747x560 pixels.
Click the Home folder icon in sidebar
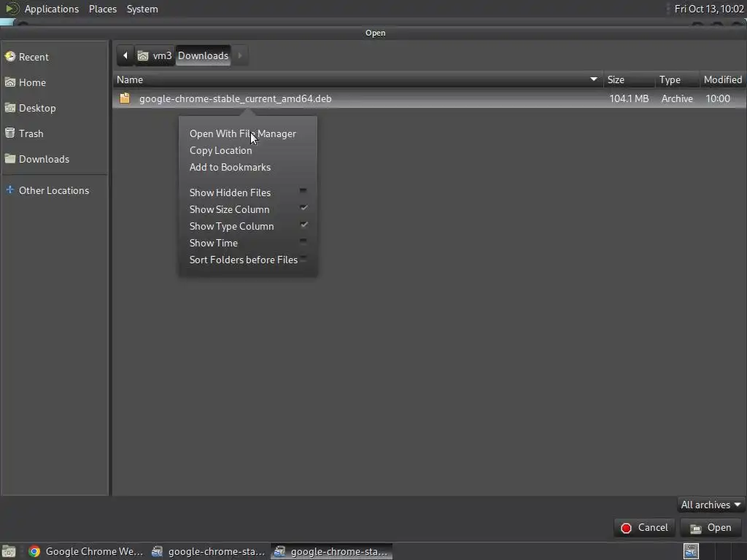coord(10,82)
